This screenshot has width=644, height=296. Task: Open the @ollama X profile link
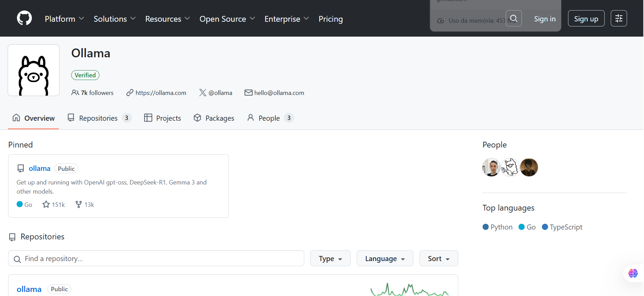pos(220,93)
